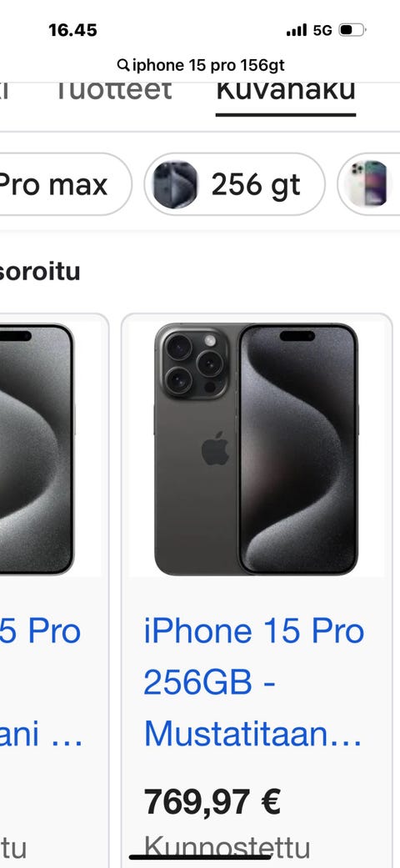
Task: Tap the left cropped iPhone product image
Action: pyautogui.click(x=37, y=449)
